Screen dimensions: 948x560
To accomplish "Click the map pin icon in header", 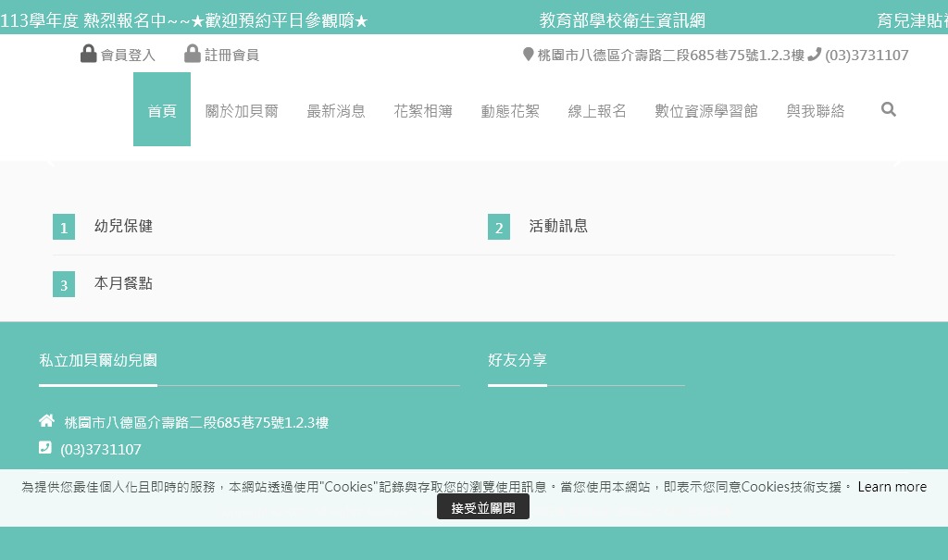I will (529, 55).
